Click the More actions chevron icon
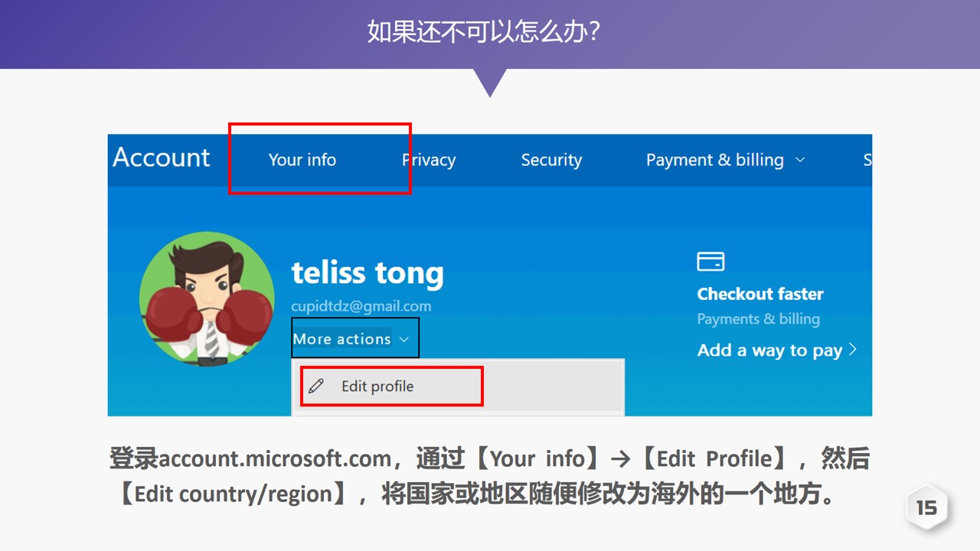 pos(404,340)
